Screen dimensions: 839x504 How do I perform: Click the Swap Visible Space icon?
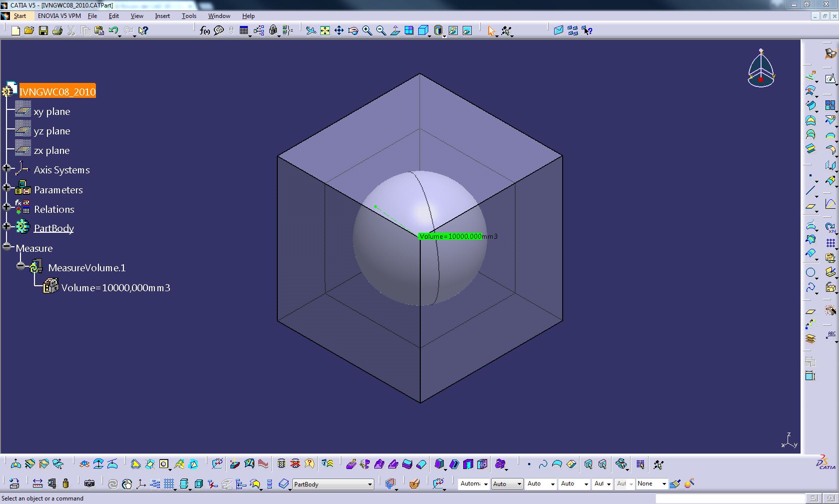tap(467, 30)
